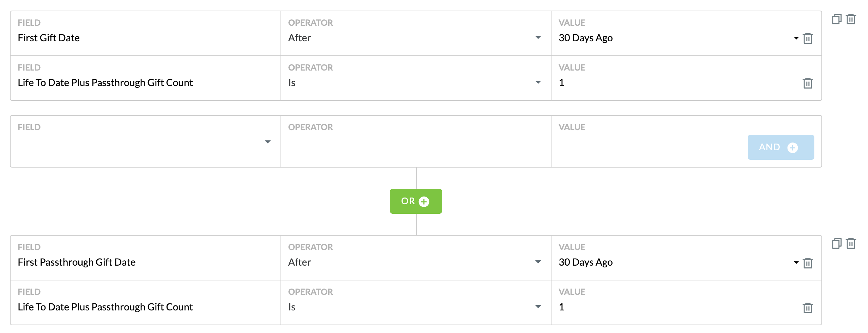This screenshot has height=333, width=868.
Task: Delete the first filter group
Action: 851,19
